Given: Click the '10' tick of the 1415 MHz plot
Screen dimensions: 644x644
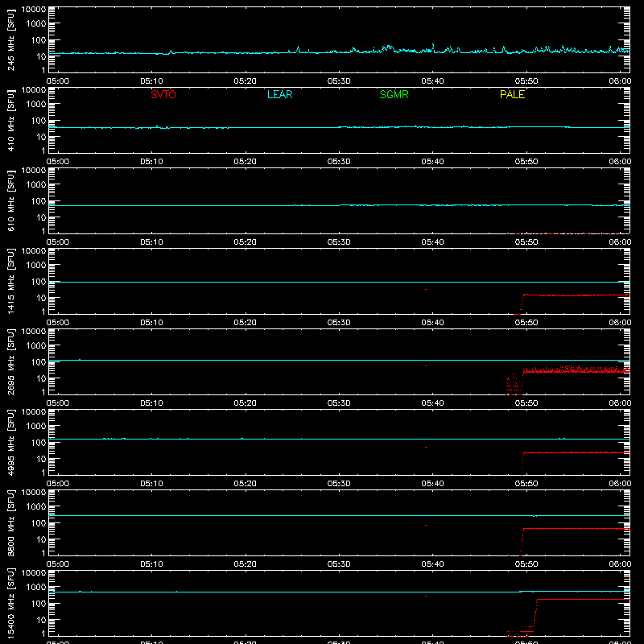Looking at the screenshot, I should point(41,298).
